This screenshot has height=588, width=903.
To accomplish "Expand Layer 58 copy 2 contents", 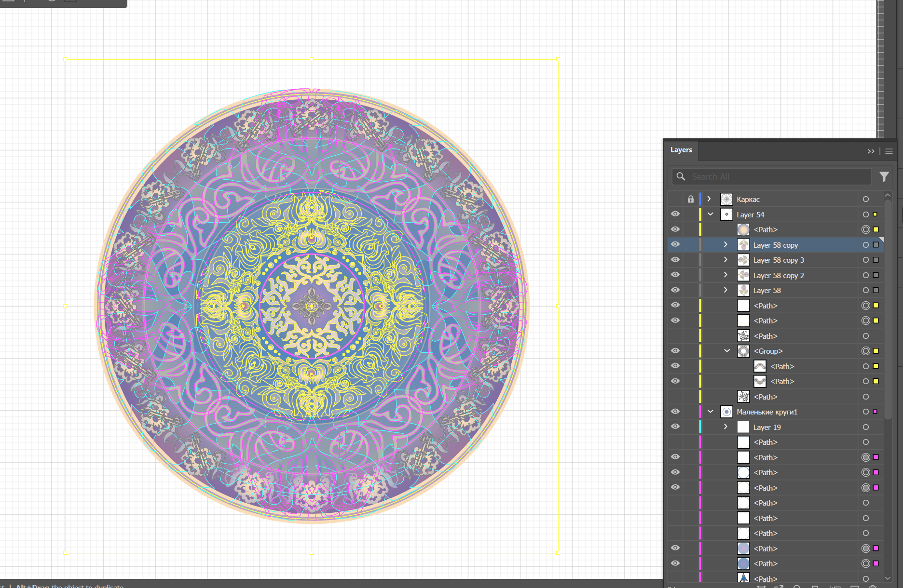I will [725, 275].
